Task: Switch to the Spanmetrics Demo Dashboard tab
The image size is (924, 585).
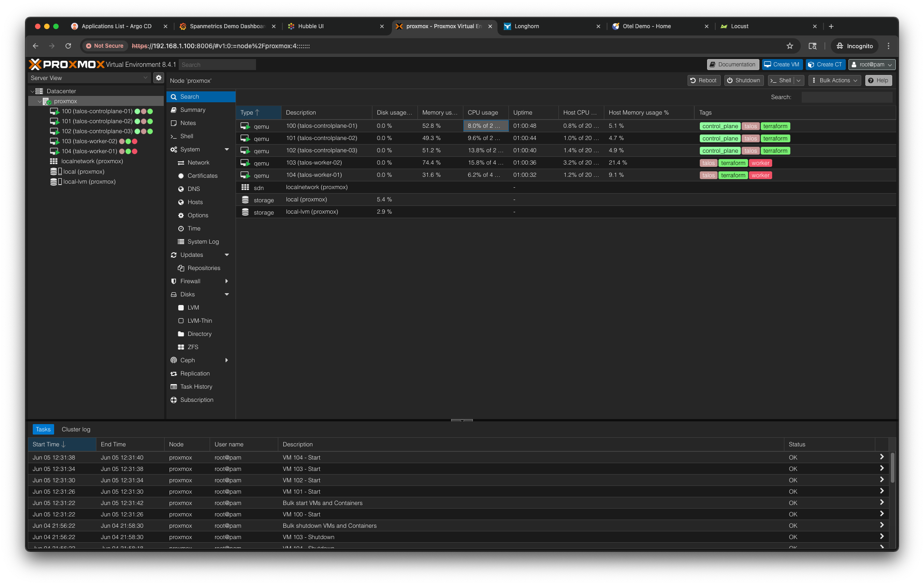Action: click(227, 26)
